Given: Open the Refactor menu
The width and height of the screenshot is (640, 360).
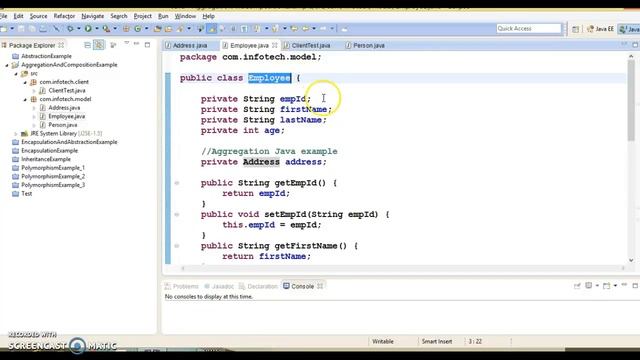Looking at the screenshot, I should (x=64, y=16).
